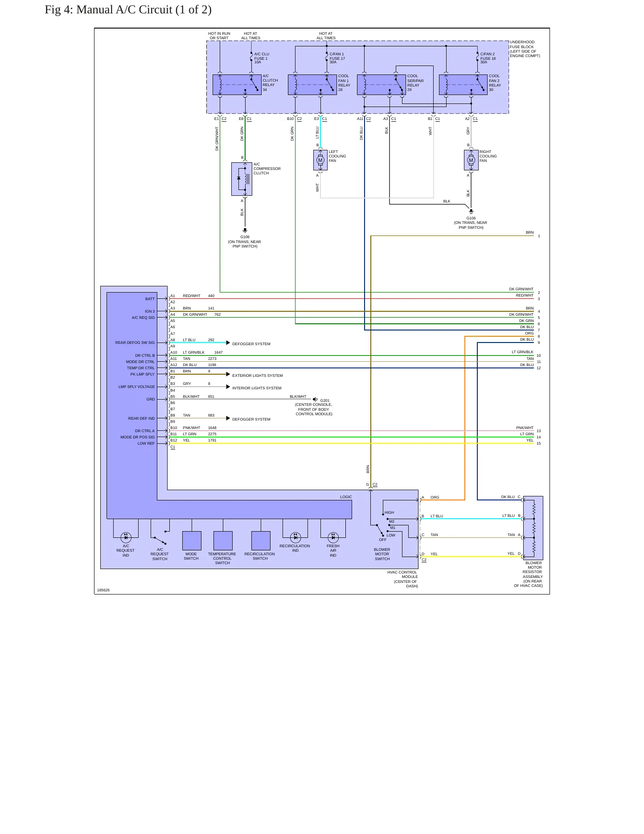Image resolution: width=644 pixels, height=834 pixels.
Task: Click the A/C Request Switch symbol
Action: (160, 537)
